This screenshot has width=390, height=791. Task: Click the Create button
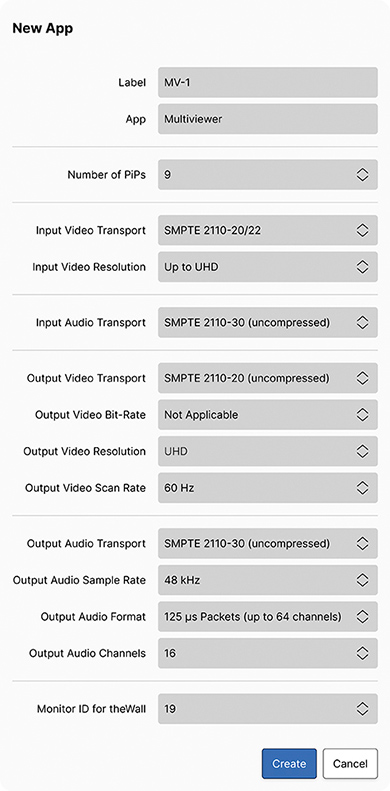[x=289, y=763]
